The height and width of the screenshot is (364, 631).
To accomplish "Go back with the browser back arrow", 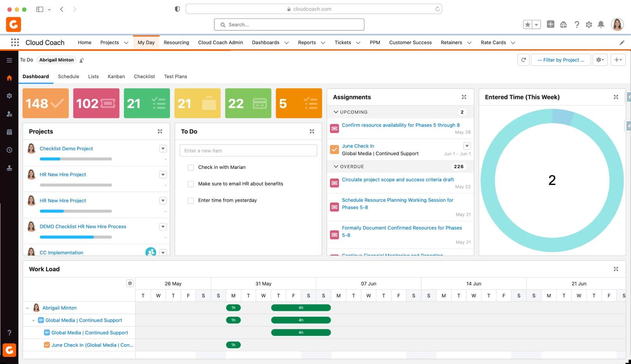I will click(62, 9).
